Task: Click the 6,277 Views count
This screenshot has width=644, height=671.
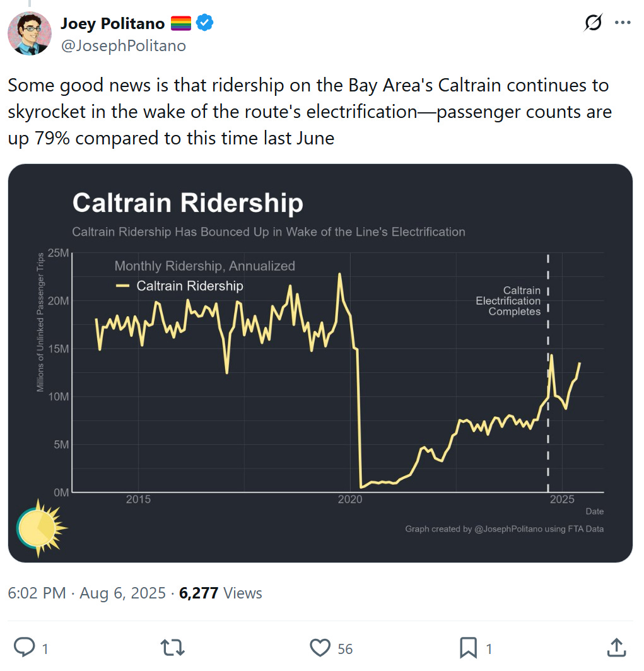Action: click(x=220, y=593)
